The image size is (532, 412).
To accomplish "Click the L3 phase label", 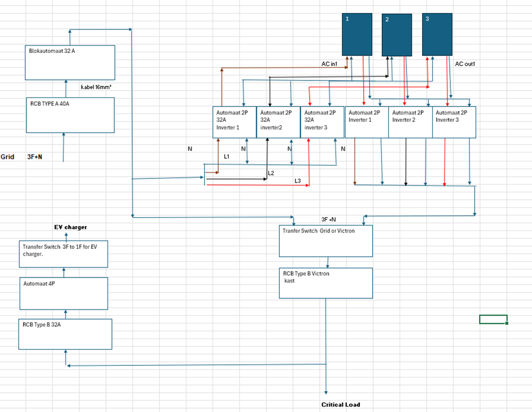I will click(x=298, y=181).
